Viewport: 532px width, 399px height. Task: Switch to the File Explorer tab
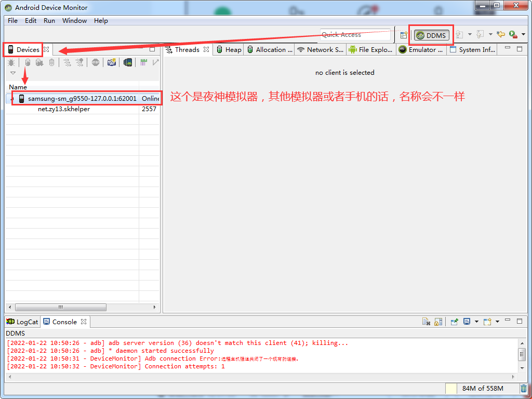click(x=370, y=50)
